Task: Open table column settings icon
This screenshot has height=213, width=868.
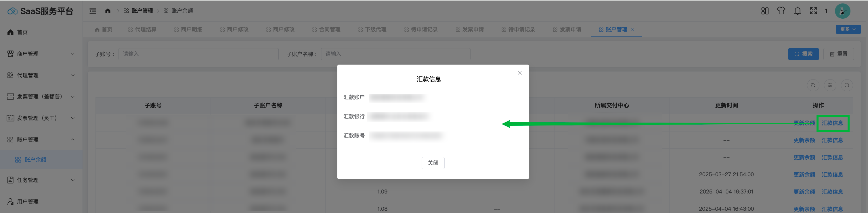Action: 830,86
